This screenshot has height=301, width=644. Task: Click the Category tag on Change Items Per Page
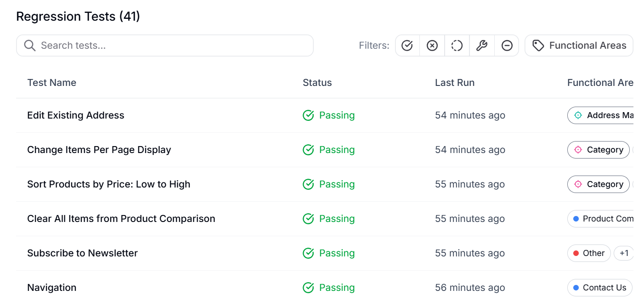tap(598, 150)
